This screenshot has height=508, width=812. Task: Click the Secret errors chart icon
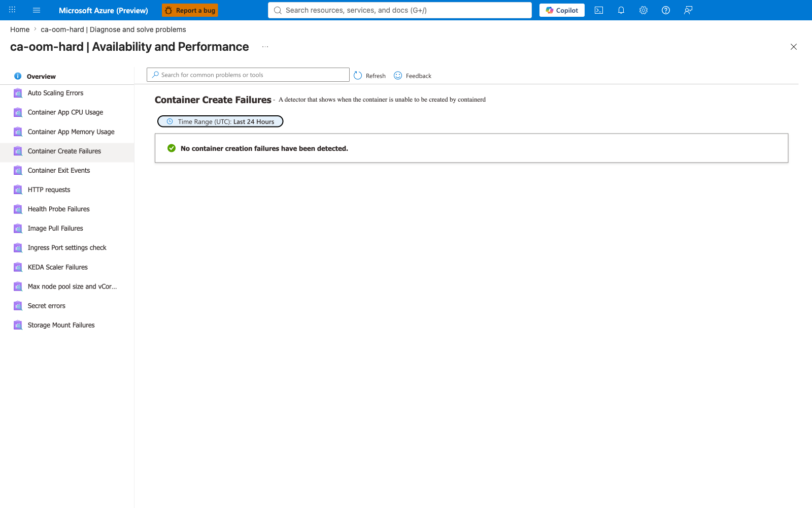point(18,305)
